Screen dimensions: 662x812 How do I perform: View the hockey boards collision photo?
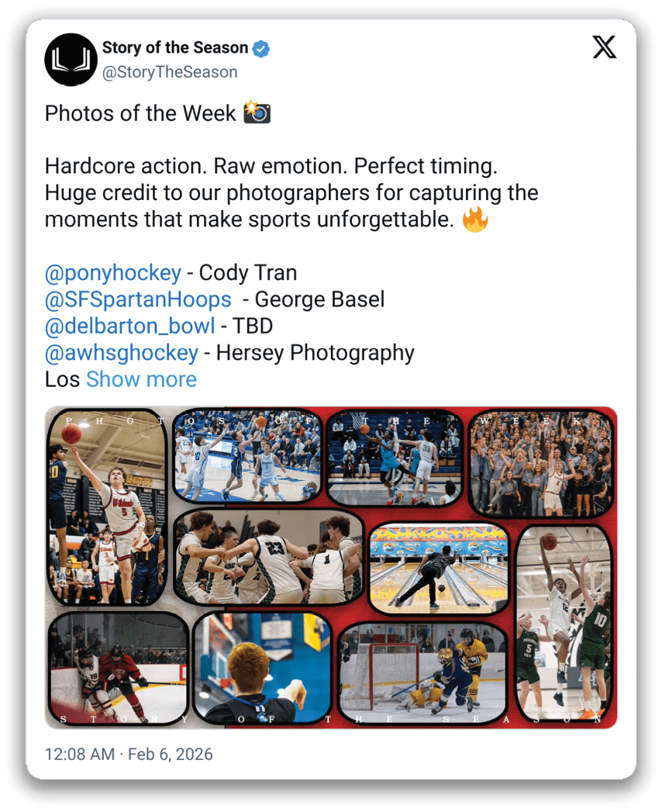tap(118, 668)
